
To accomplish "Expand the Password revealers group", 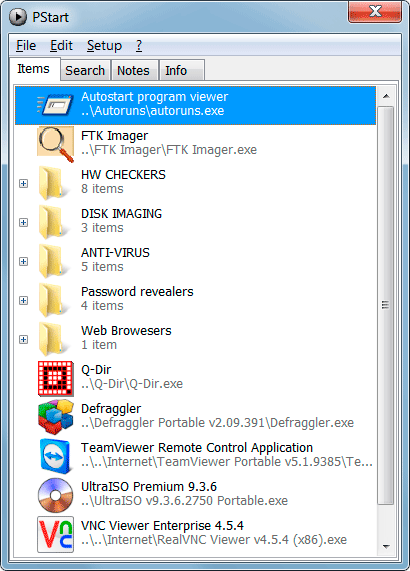I will click(x=23, y=300).
